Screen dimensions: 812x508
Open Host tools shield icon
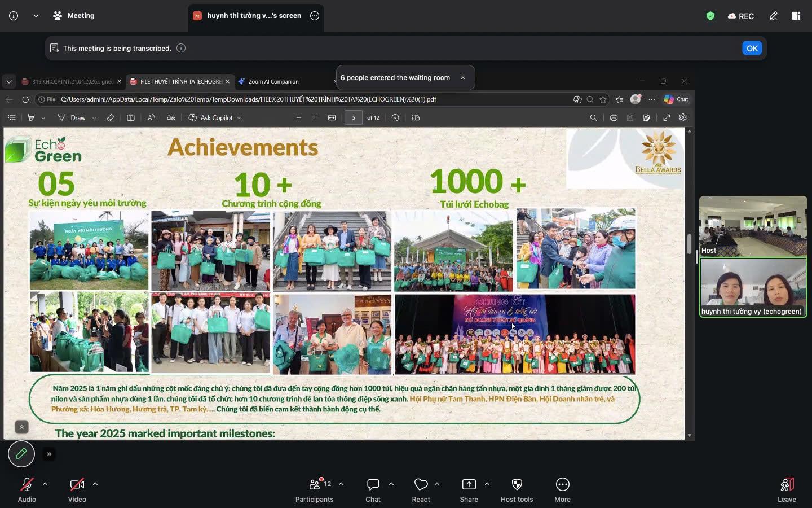click(x=517, y=485)
